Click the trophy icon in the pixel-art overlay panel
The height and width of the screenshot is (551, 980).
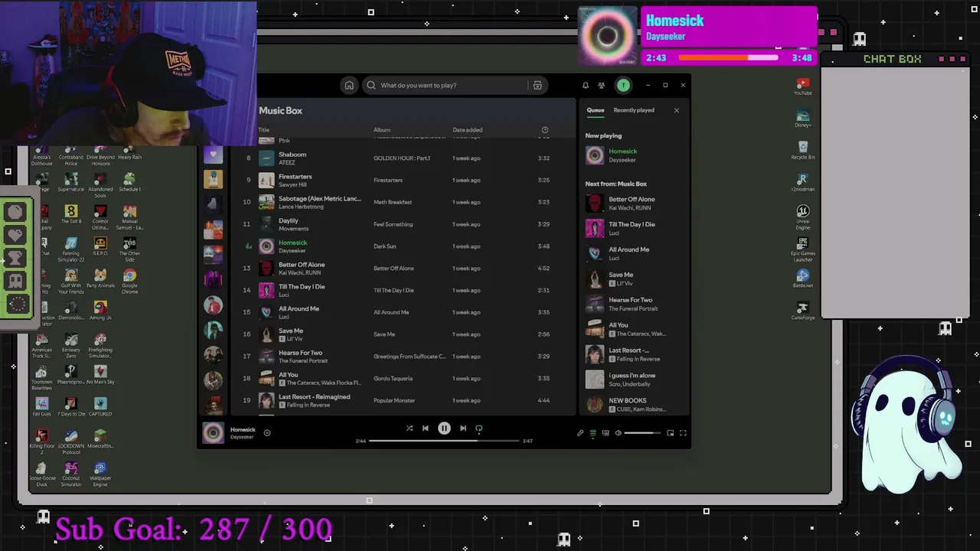pyautogui.click(x=16, y=258)
